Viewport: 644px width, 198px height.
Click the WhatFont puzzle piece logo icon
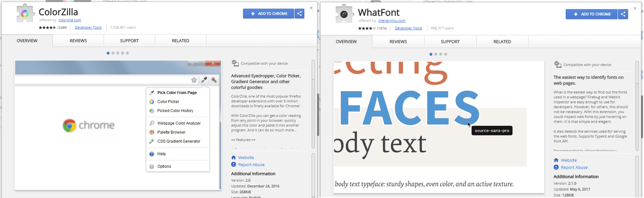coord(344,14)
